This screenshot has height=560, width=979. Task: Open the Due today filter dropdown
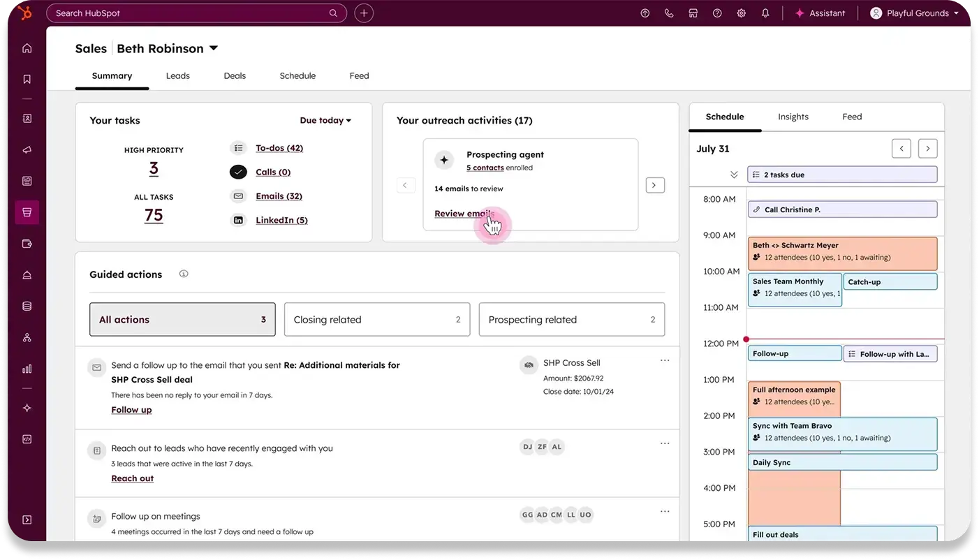click(x=325, y=120)
